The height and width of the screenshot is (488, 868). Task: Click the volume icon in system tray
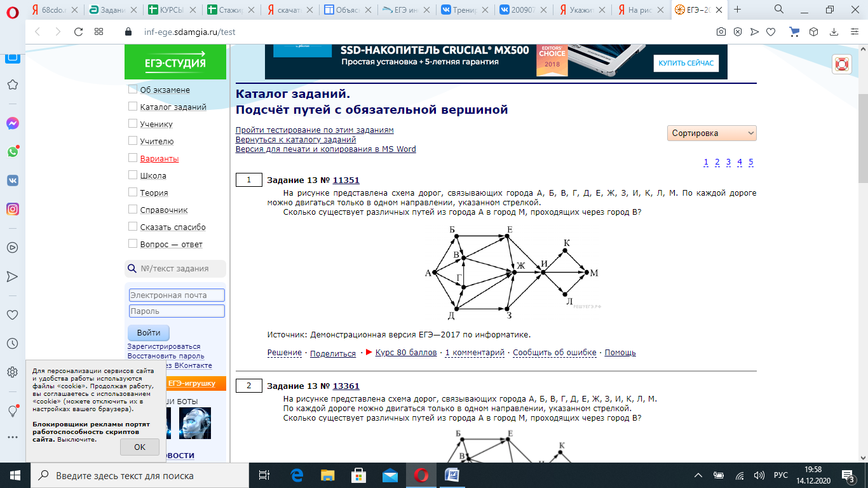[x=759, y=475]
